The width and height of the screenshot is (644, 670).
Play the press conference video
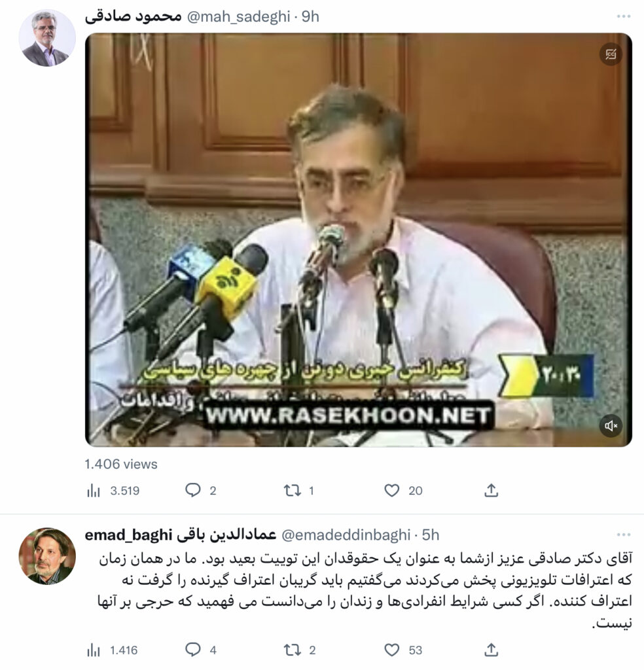(x=359, y=239)
